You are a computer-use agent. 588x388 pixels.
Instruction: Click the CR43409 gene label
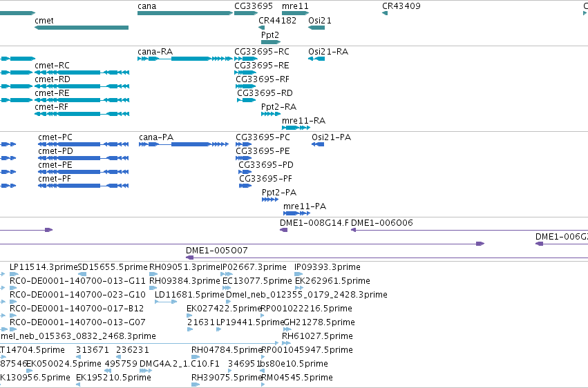[x=401, y=6]
